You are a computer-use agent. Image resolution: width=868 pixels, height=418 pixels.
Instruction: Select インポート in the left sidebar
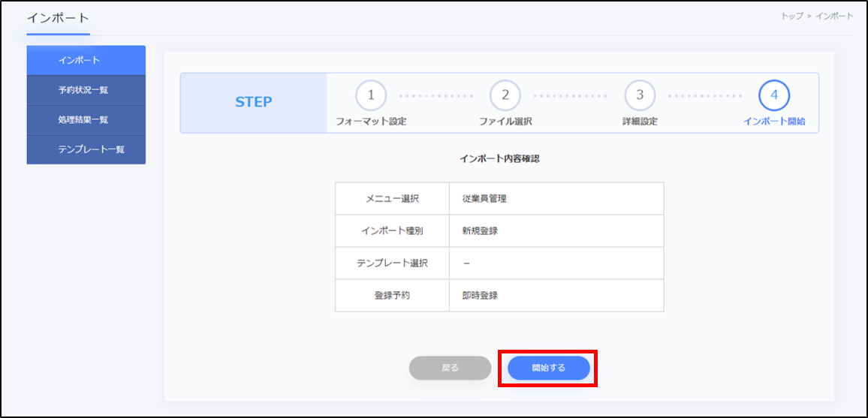[86, 60]
